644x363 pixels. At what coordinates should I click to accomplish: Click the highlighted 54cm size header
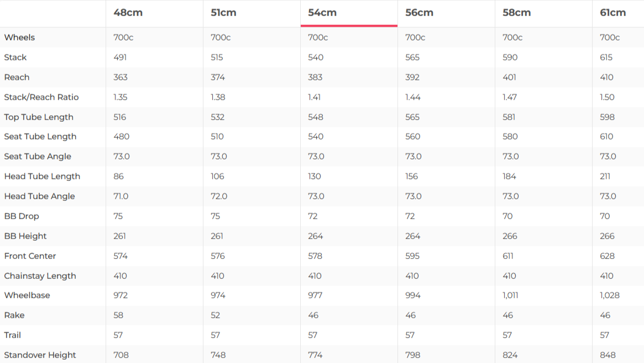[x=322, y=13]
